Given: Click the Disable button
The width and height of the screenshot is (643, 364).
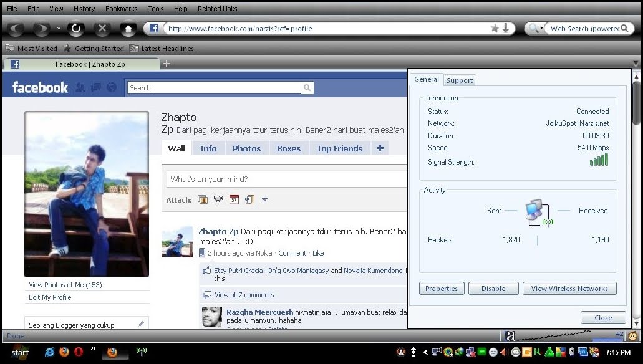Looking at the screenshot, I should coord(493,289).
